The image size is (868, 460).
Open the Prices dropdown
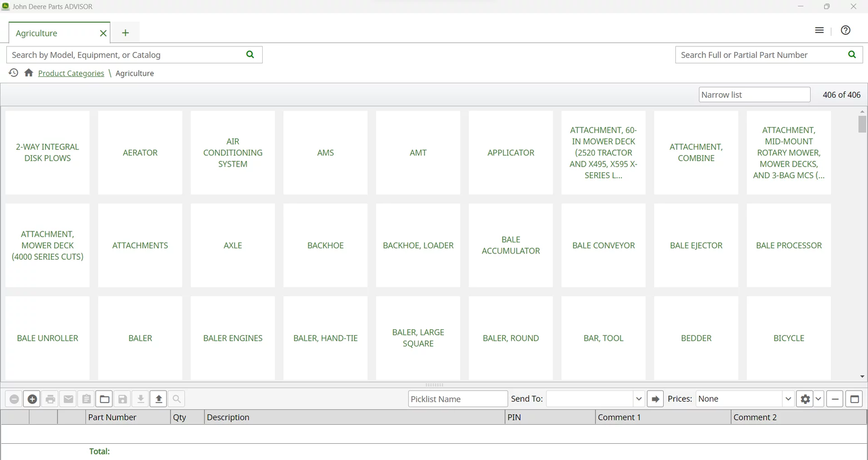click(x=788, y=399)
